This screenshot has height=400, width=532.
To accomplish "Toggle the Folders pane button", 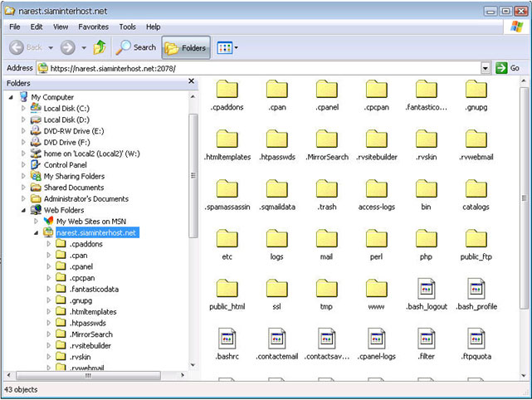I will pos(186,48).
